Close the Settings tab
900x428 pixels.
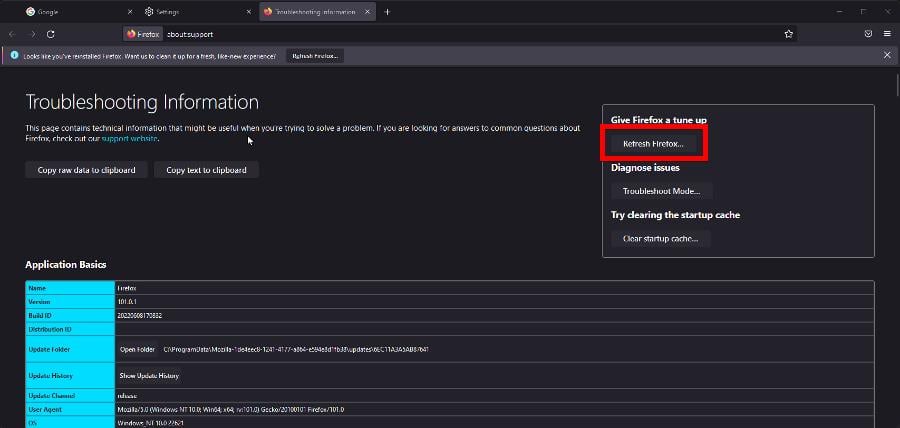[249, 12]
